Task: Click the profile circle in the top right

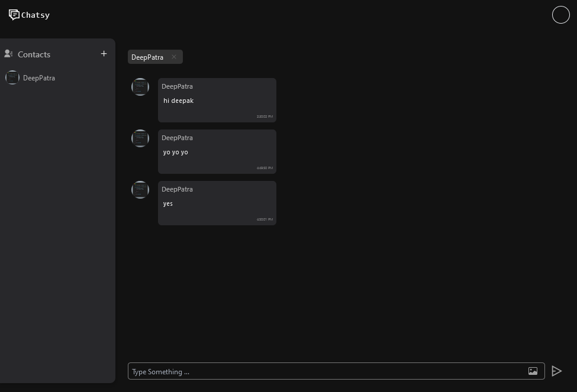Action: point(560,14)
